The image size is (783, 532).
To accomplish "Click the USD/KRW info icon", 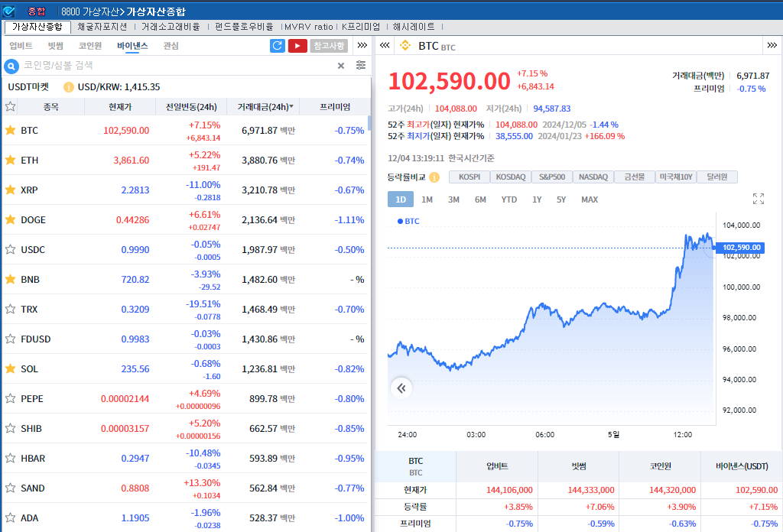I will coord(69,87).
